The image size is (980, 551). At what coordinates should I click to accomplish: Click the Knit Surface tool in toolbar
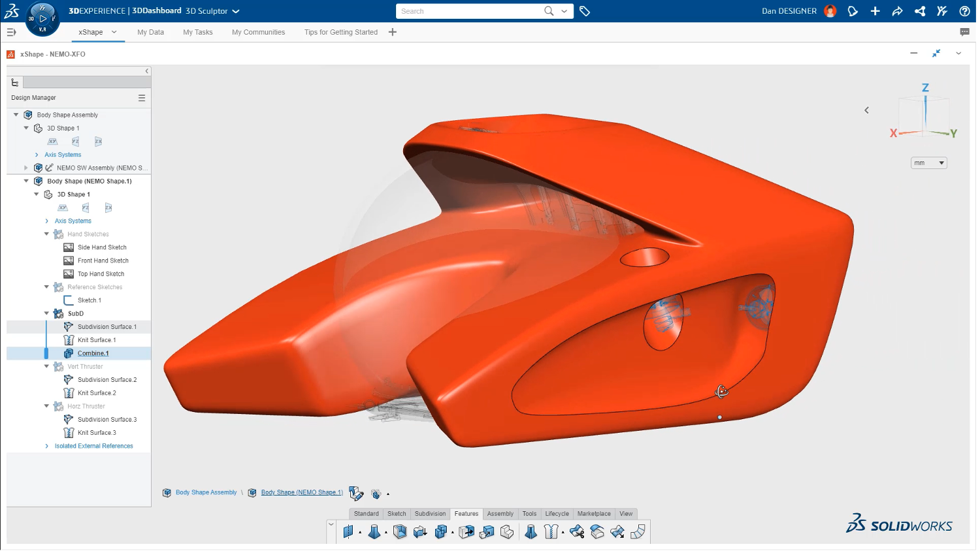point(551,533)
